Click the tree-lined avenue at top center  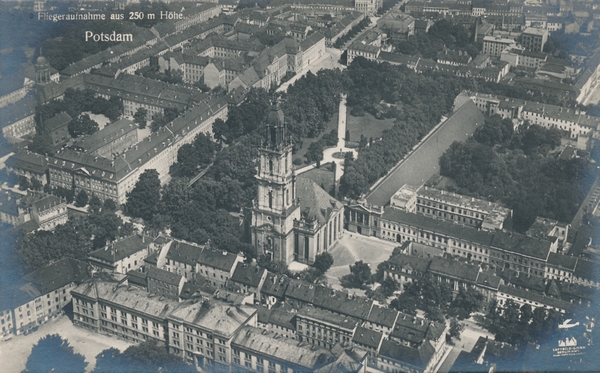point(353,33)
